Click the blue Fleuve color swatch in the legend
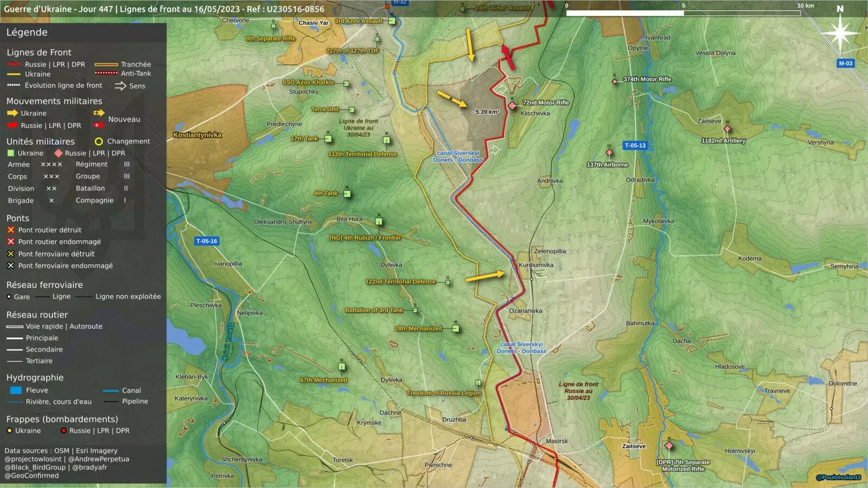 pyautogui.click(x=16, y=390)
